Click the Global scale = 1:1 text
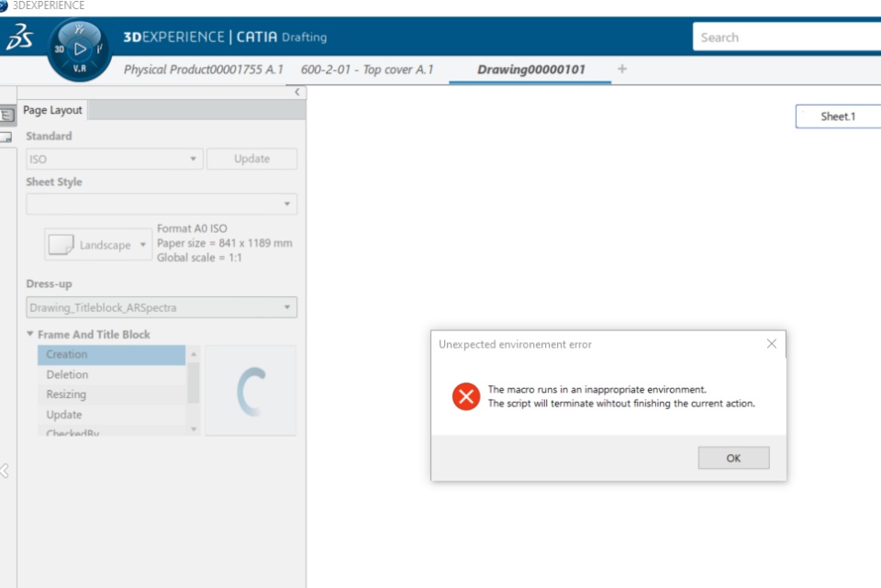Viewport: 881px width, 588px height. [x=199, y=258]
